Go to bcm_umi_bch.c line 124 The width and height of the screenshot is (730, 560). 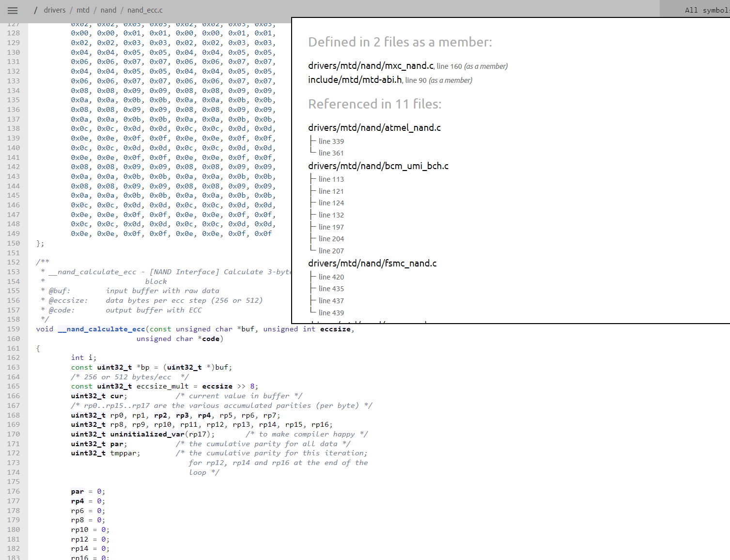coord(331,203)
